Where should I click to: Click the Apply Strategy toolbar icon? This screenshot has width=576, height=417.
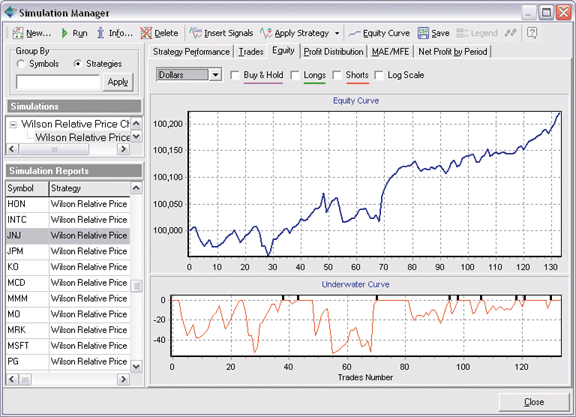266,33
